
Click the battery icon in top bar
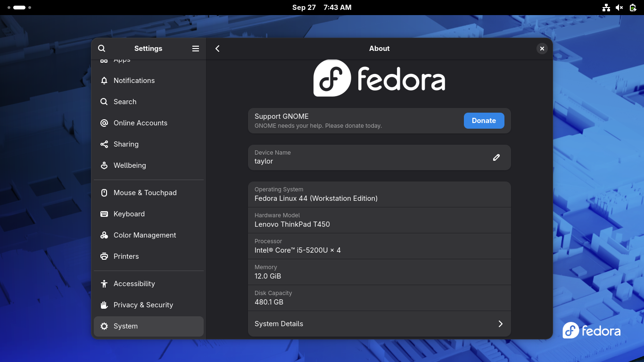click(x=633, y=8)
